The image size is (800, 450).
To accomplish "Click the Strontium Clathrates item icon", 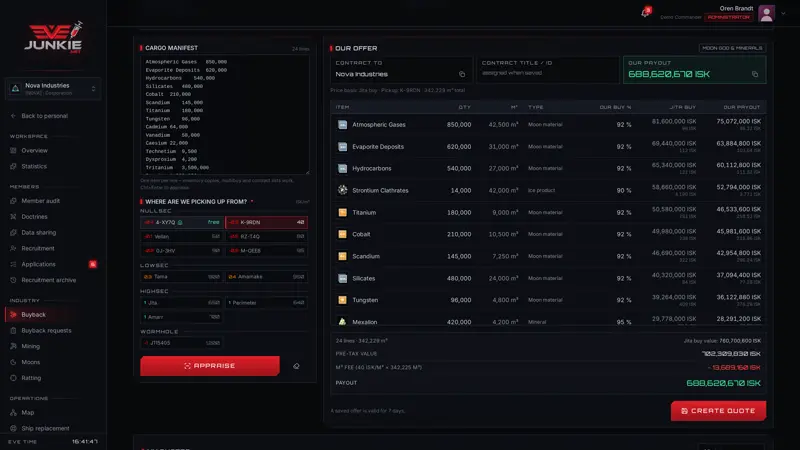I will (x=342, y=190).
